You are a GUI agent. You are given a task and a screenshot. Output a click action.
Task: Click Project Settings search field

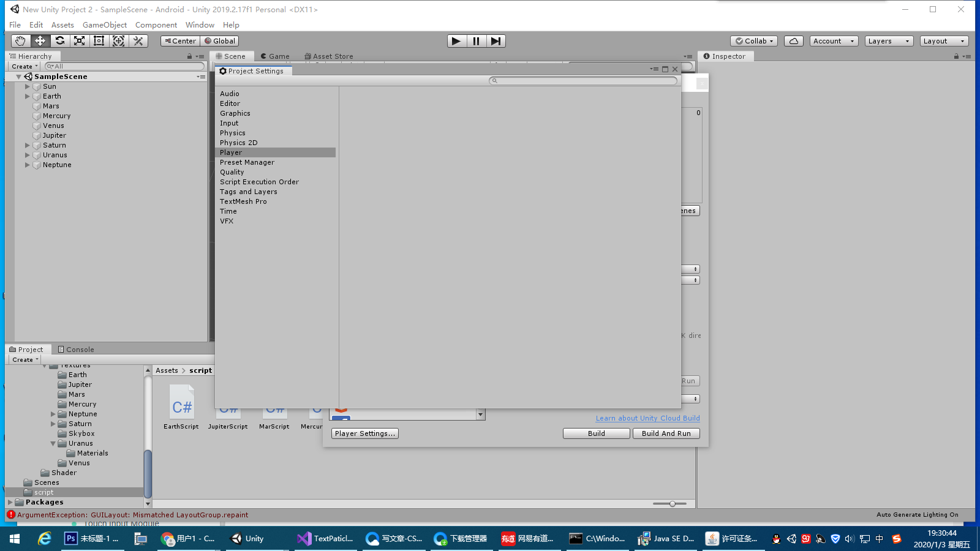coord(583,81)
